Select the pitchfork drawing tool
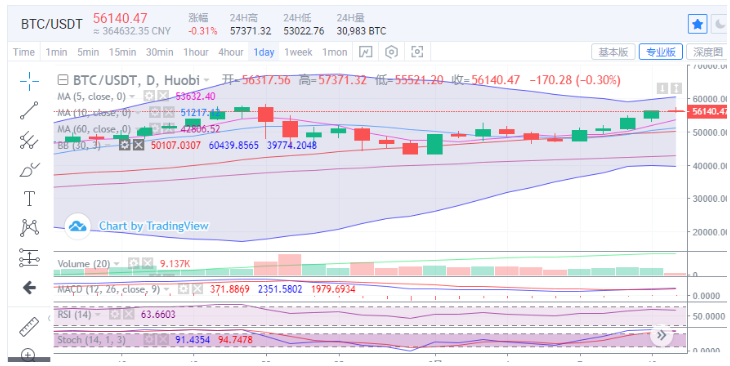This screenshot has width=730, height=366. tap(29, 140)
